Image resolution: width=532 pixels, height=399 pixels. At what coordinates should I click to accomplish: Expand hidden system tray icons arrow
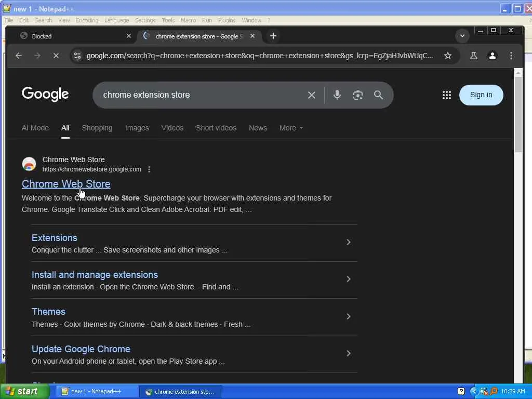point(474,391)
